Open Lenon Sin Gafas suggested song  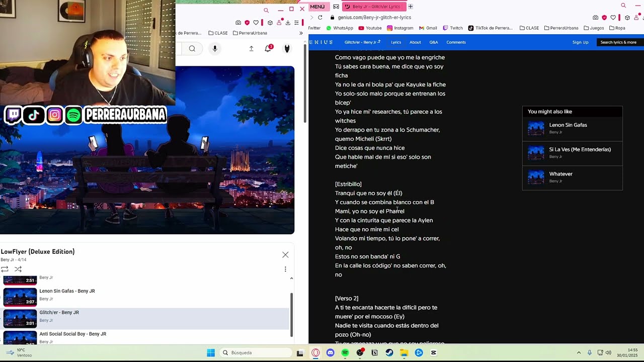(572, 129)
